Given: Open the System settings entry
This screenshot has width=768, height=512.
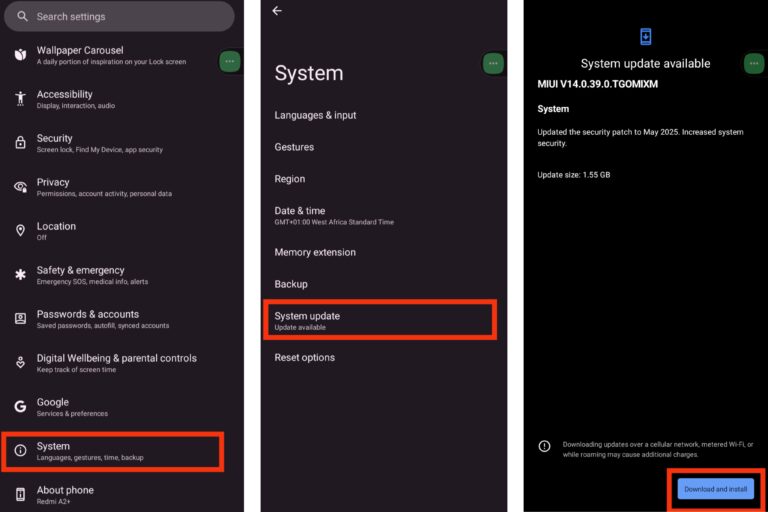Looking at the screenshot, I should [x=112, y=451].
